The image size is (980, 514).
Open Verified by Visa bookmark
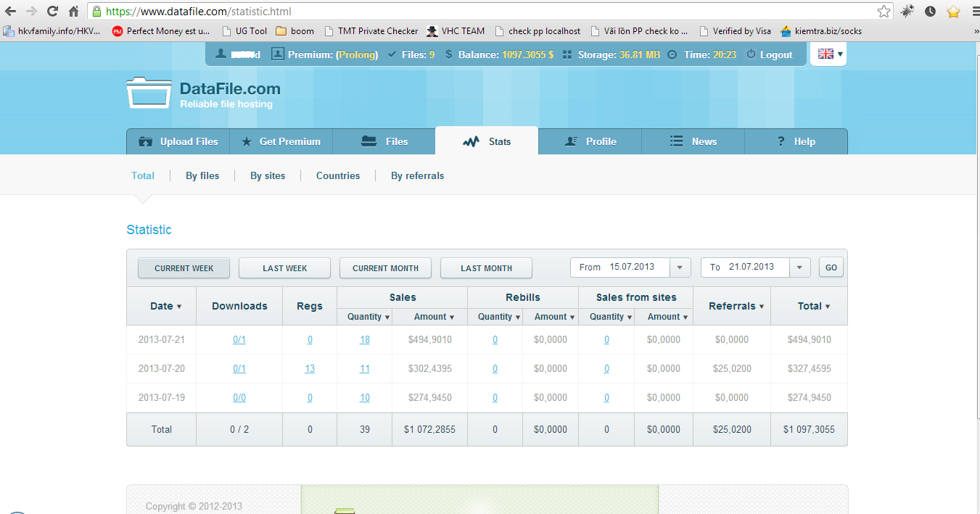[x=735, y=31]
